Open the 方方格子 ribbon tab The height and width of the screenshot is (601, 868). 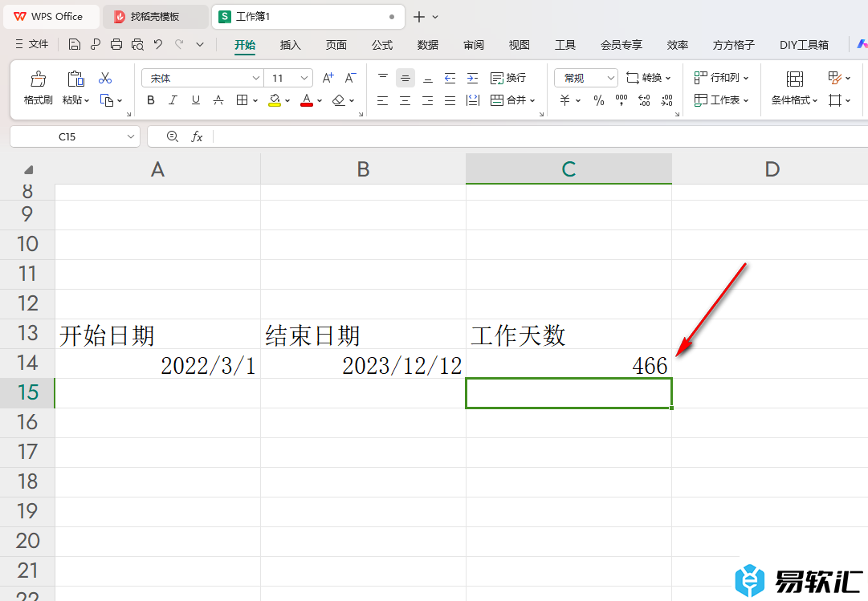(x=733, y=45)
